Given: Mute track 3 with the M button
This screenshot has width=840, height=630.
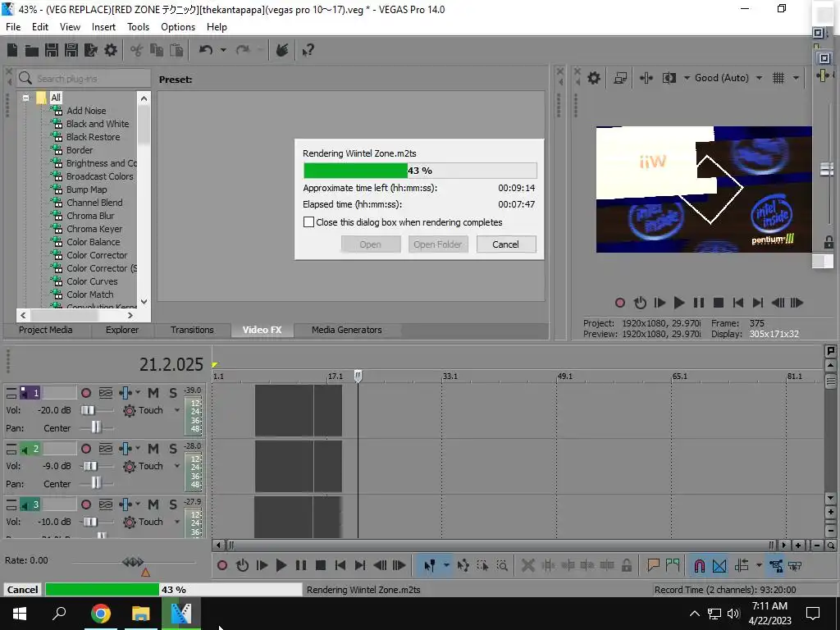Looking at the screenshot, I should point(153,504).
